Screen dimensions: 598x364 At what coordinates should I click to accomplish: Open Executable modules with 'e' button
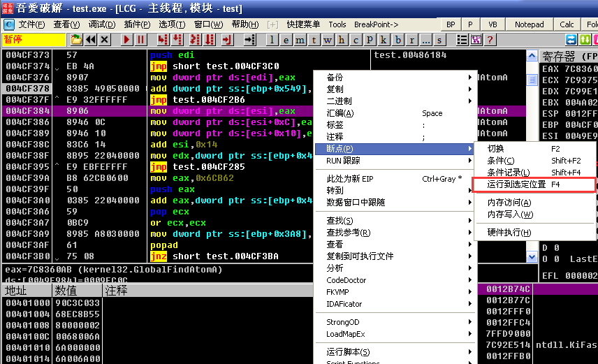[x=286, y=40]
